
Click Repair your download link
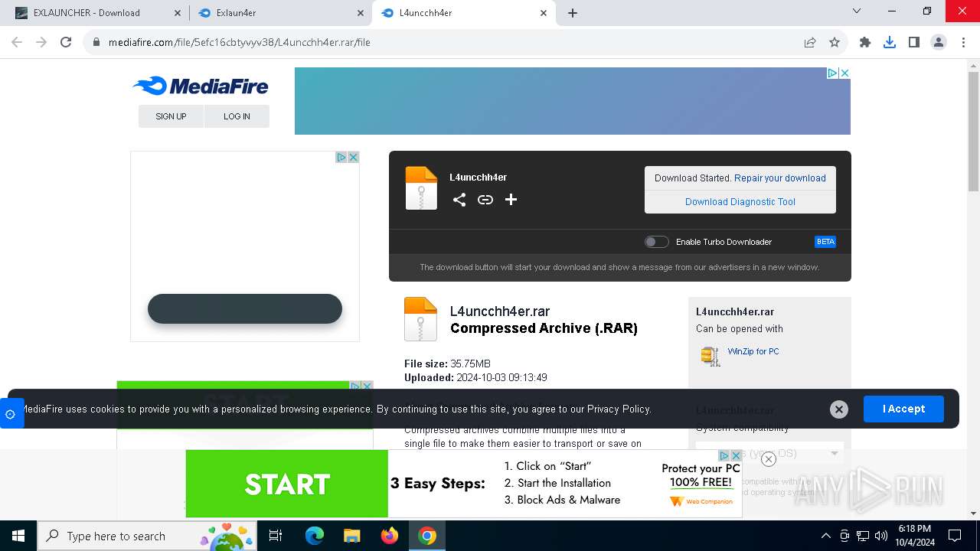coord(780,178)
